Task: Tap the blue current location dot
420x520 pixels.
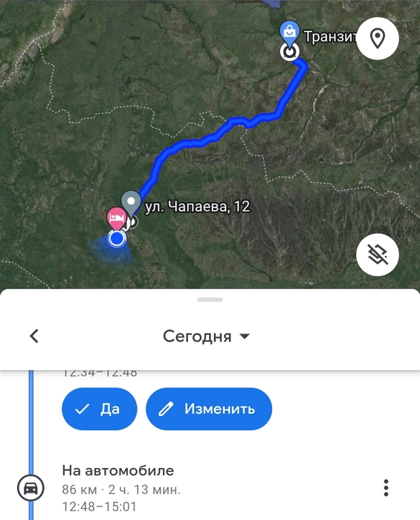Action: click(117, 238)
